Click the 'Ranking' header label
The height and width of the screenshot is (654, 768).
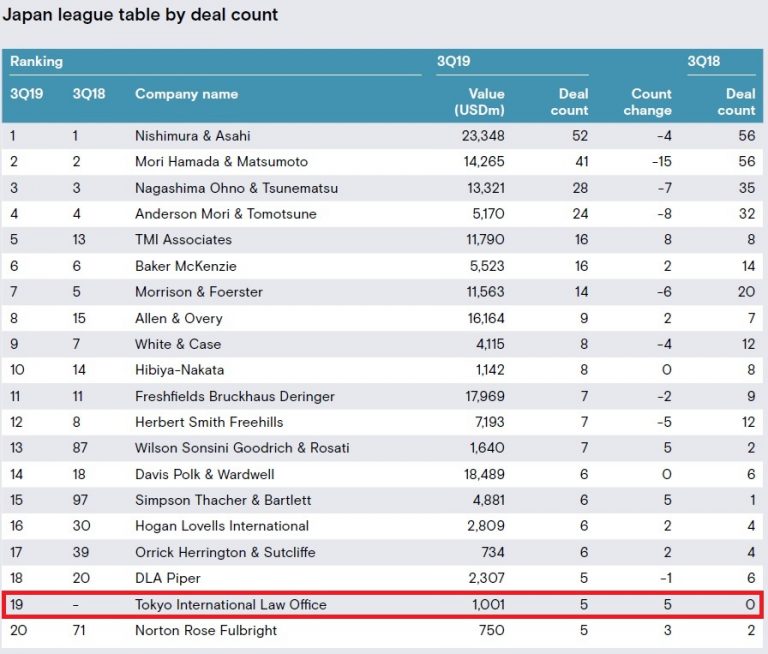point(36,61)
